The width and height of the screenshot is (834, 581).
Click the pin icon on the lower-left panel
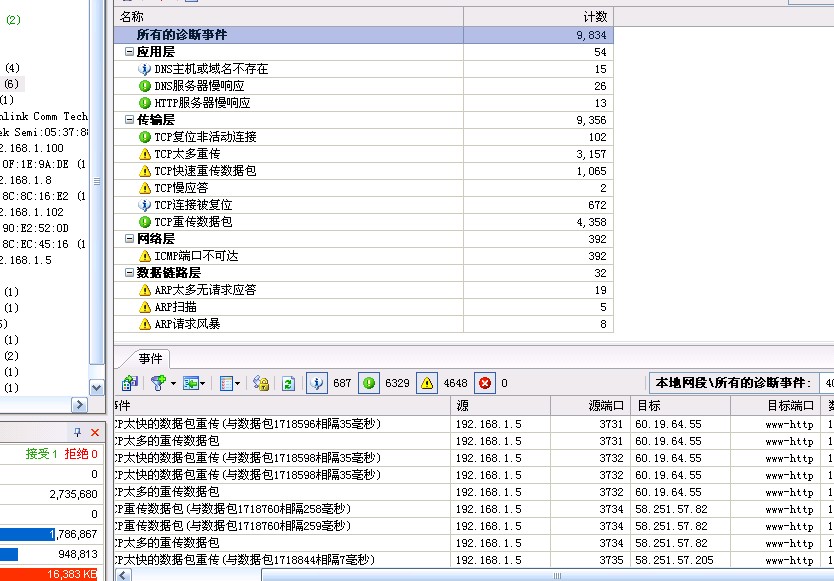(x=78, y=432)
